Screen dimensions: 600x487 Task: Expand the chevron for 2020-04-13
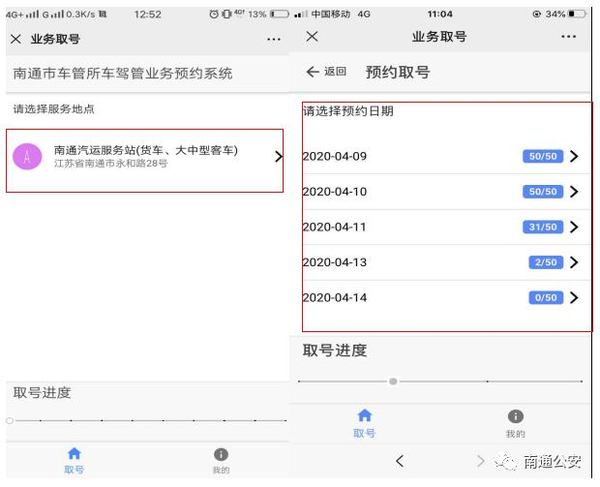(574, 262)
